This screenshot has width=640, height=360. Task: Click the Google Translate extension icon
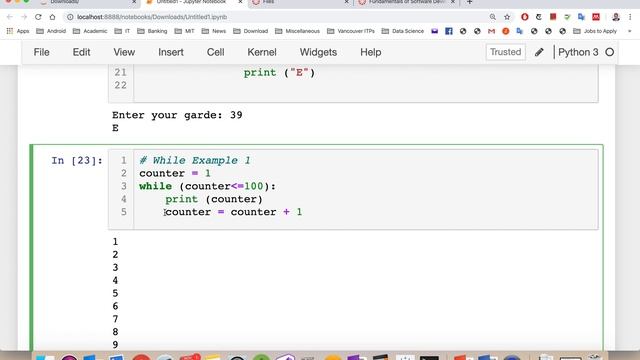581,17
